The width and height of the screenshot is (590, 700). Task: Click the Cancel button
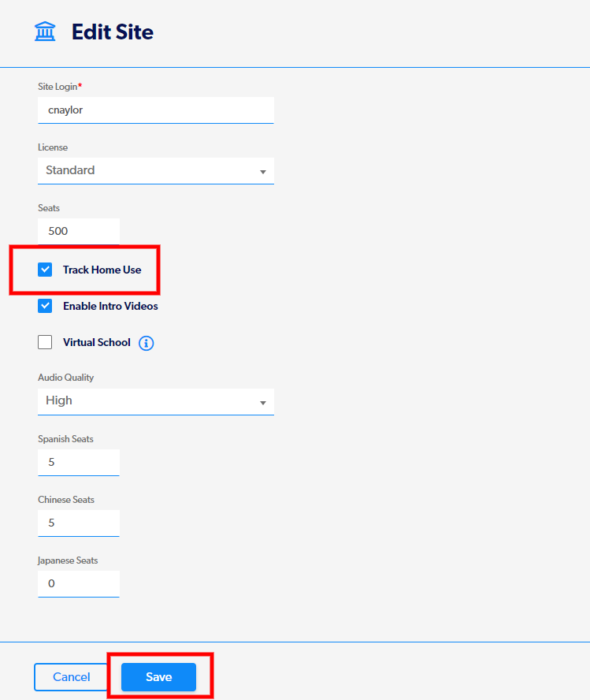tap(72, 677)
